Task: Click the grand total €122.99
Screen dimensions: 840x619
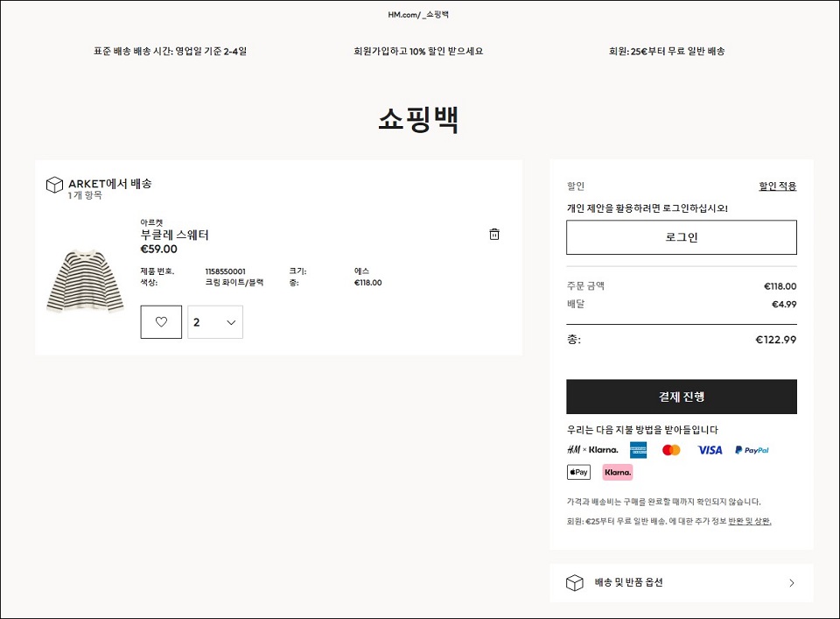Action: pyautogui.click(x=776, y=339)
